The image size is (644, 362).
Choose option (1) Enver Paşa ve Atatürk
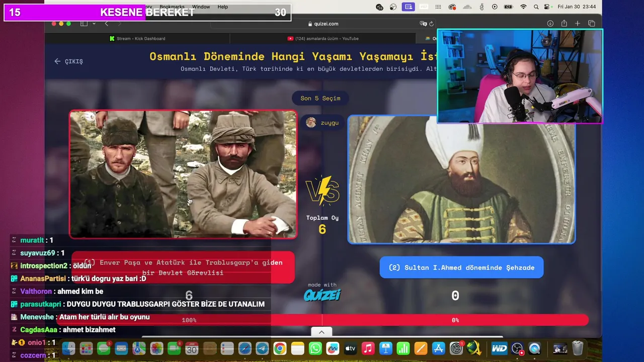click(183, 267)
